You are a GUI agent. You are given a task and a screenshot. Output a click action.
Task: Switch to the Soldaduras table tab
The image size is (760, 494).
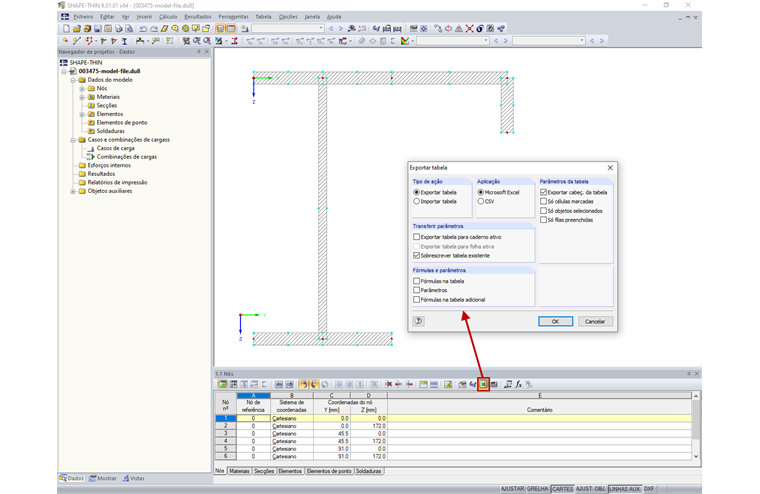(368, 471)
